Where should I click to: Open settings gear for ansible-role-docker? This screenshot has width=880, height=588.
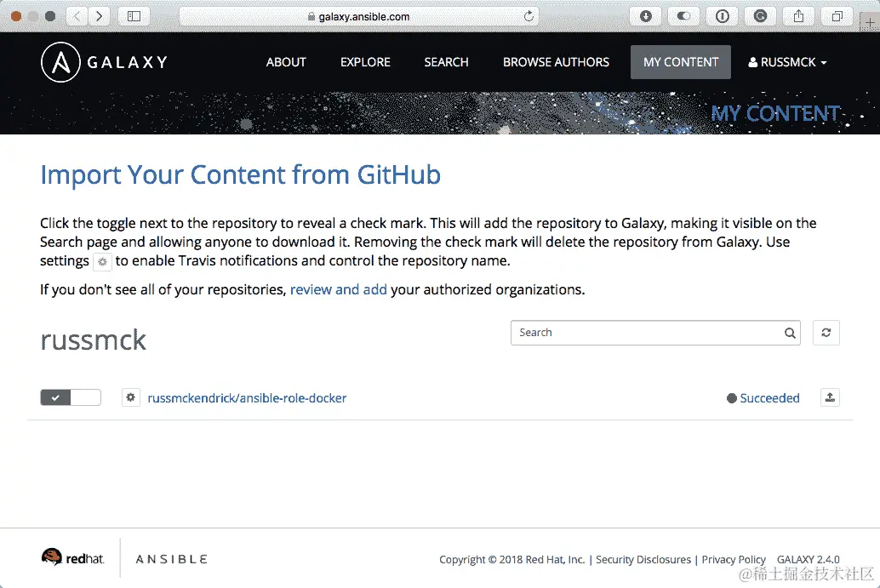coord(131,397)
